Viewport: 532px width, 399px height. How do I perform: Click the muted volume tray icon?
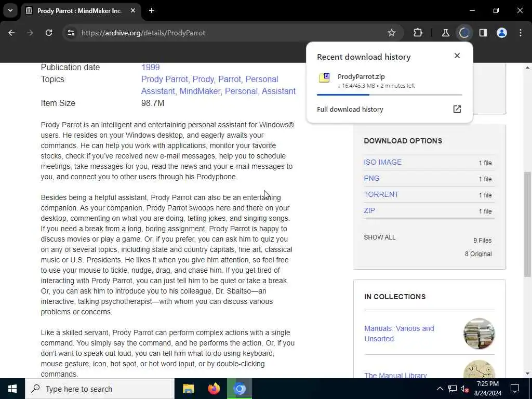click(464, 389)
